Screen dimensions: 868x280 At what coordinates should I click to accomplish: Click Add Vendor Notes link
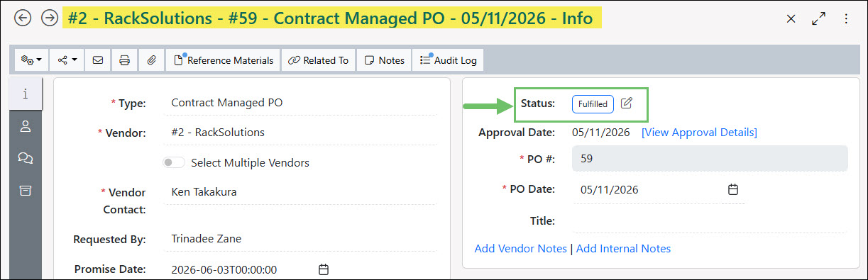tap(521, 249)
